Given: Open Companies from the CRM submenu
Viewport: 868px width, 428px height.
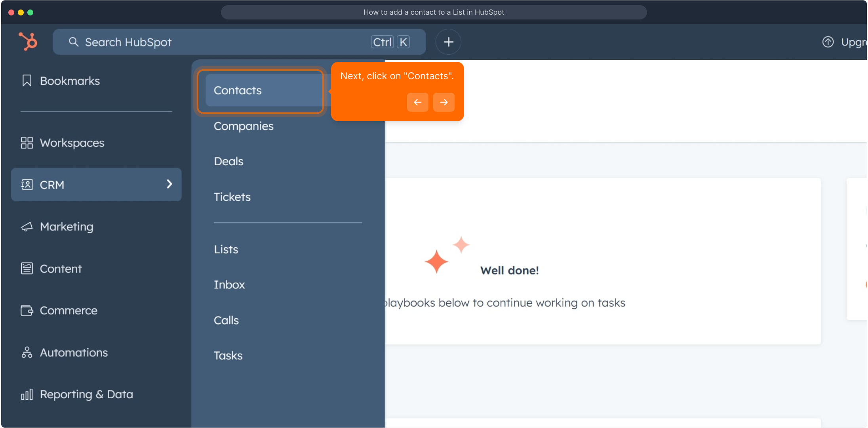Looking at the screenshot, I should coord(244,126).
